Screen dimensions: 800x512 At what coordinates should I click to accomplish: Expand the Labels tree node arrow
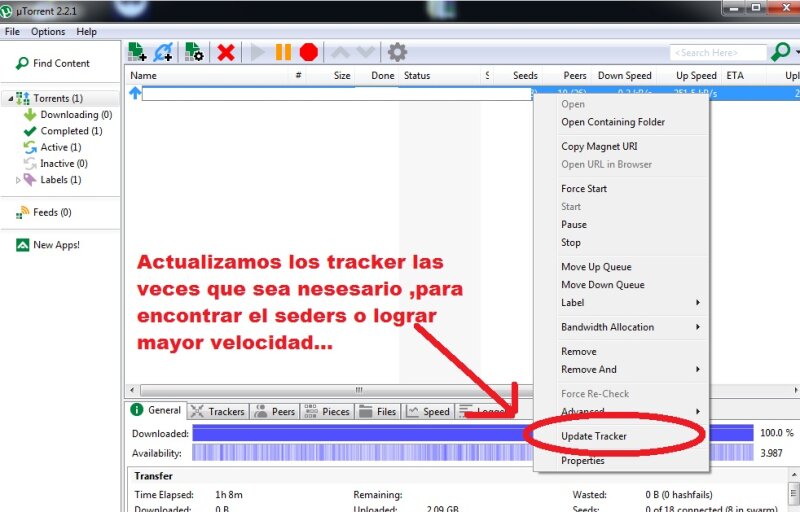coord(18,180)
